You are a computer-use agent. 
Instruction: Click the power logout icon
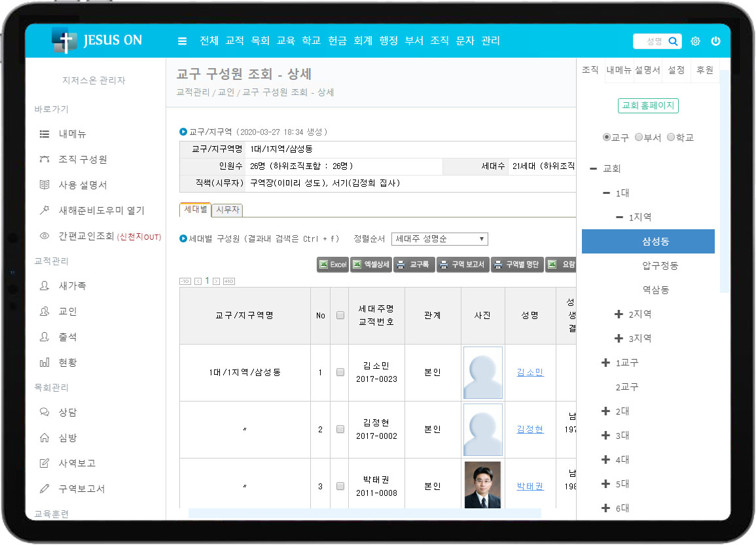[x=715, y=41]
